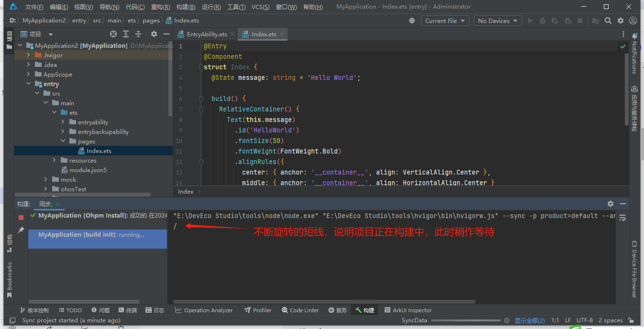Open the 构建(B) menu in the menu bar
Viewport: 644px width, 329px height.
coord(186,7)
